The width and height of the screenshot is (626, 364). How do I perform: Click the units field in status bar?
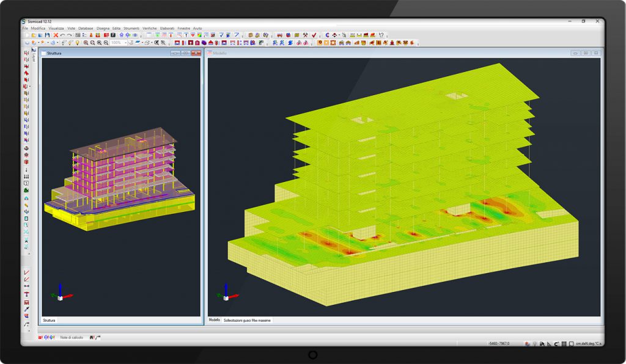pyautogui.click(x=590, y=344)
